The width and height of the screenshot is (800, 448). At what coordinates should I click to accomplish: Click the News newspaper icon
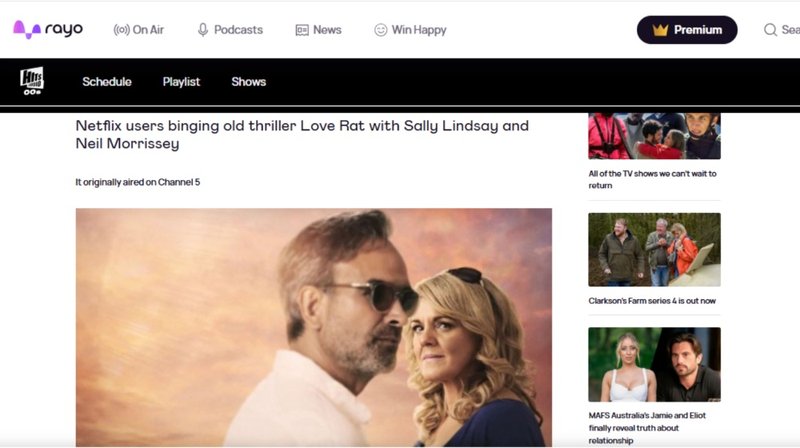click(302, 30)
